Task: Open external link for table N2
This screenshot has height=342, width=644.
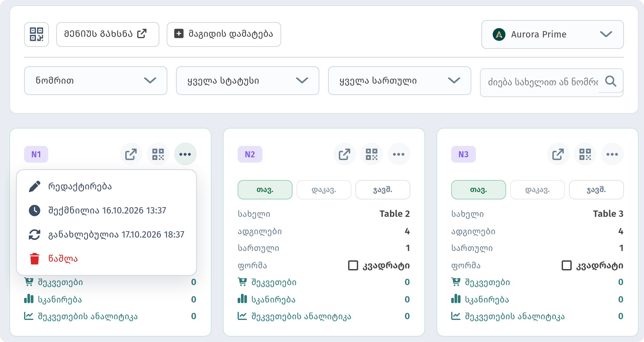Action: tap(344, 154)
